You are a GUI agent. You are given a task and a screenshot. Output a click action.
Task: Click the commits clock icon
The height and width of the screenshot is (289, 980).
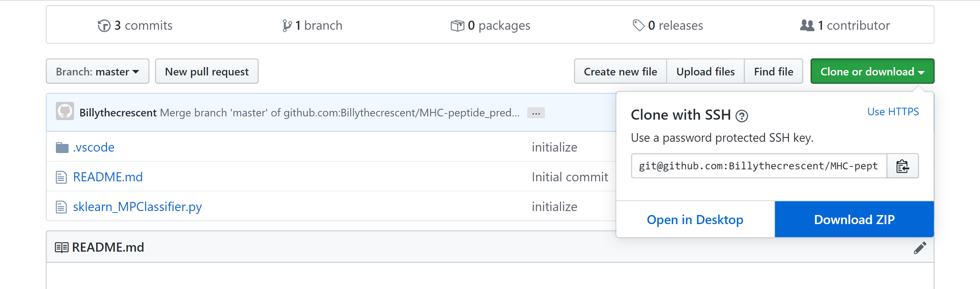(104, 26)
